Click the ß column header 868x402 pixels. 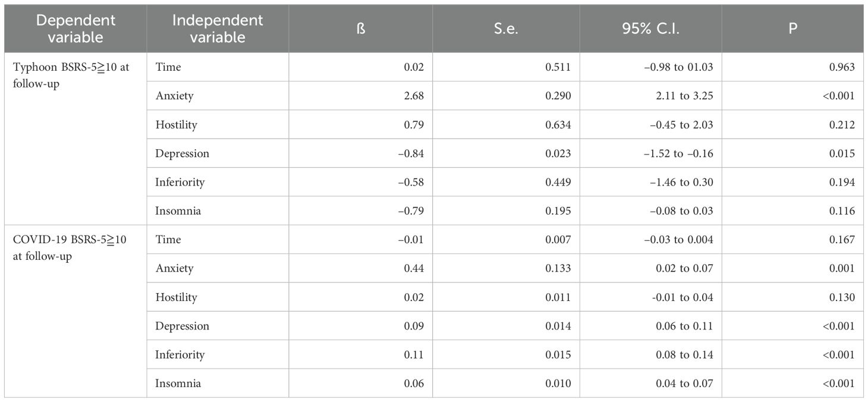pos(360,29)
